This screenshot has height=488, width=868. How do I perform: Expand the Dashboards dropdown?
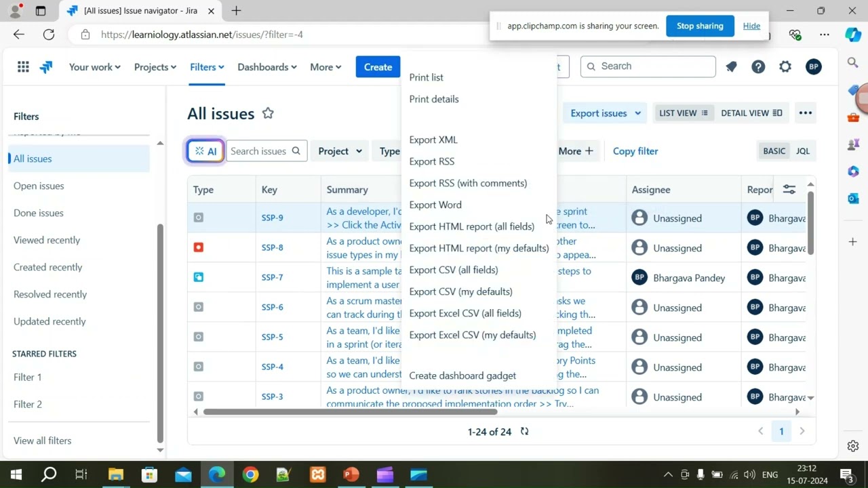point(267,67)
